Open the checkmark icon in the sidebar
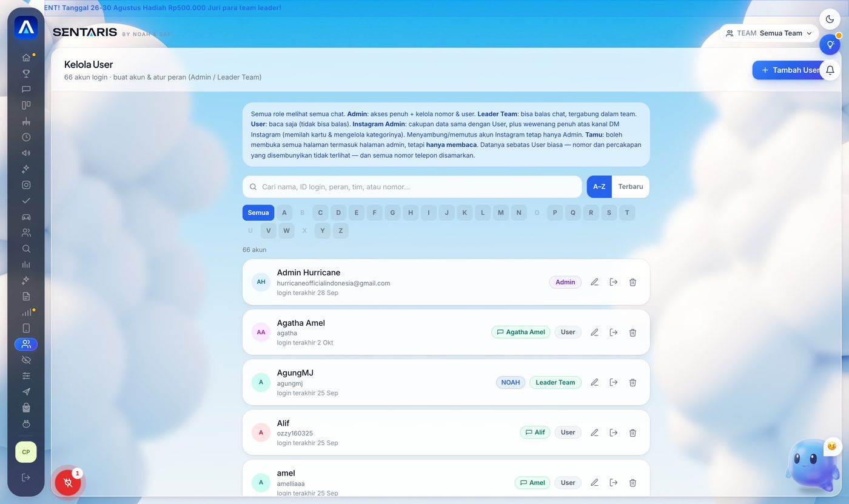The image size is (849, 504). (x=26, y=201)
